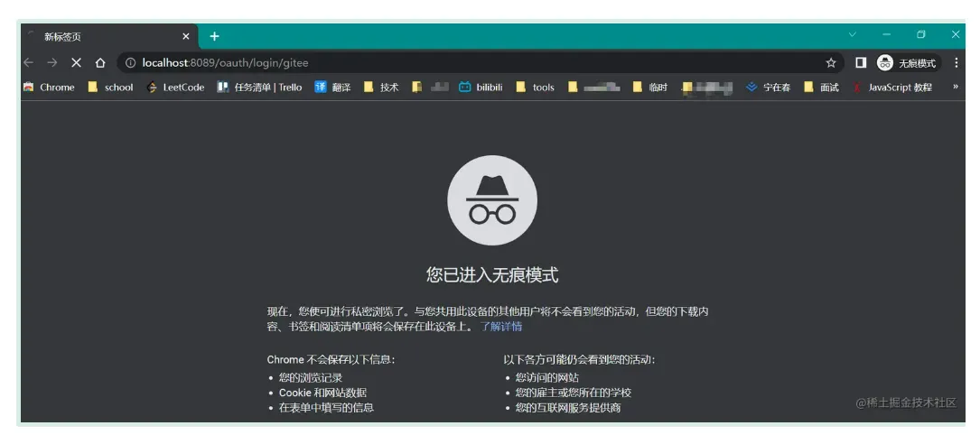Screen dimensions: 980x435
Task: Open the 临时 bookmark folder
Action: coord(650,88)
